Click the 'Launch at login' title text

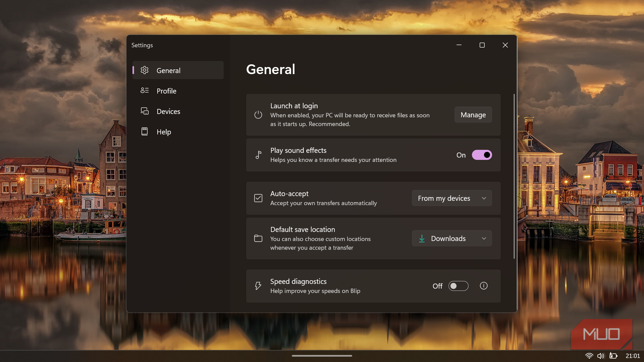[x=294, y=106]
